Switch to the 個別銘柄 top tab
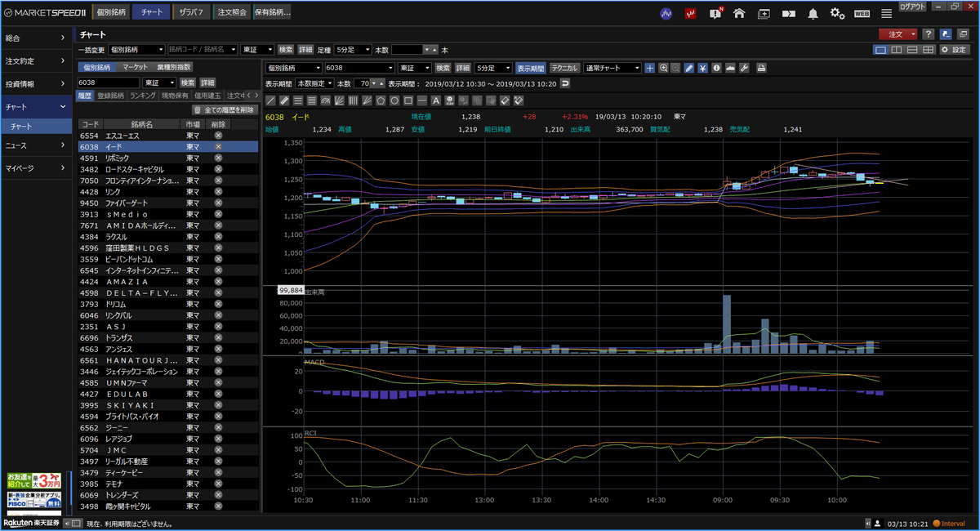The width and height of the screenshot is (980, 531). (x=110, y=13)
